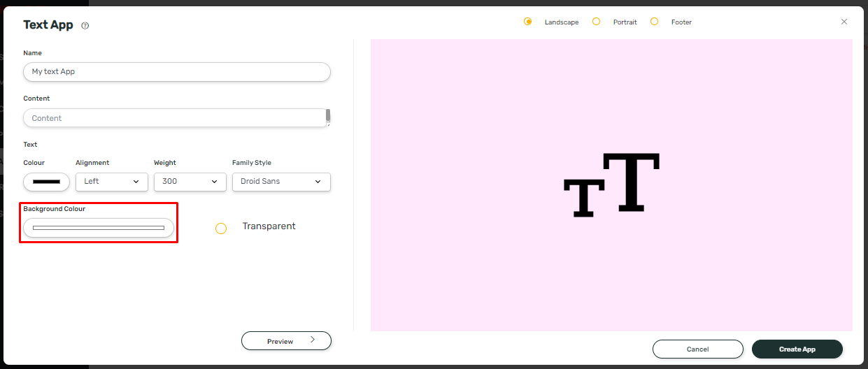Enable the Transparent background option
The image size is (868, 369).
pyautogui.click(x=221, y=229)
